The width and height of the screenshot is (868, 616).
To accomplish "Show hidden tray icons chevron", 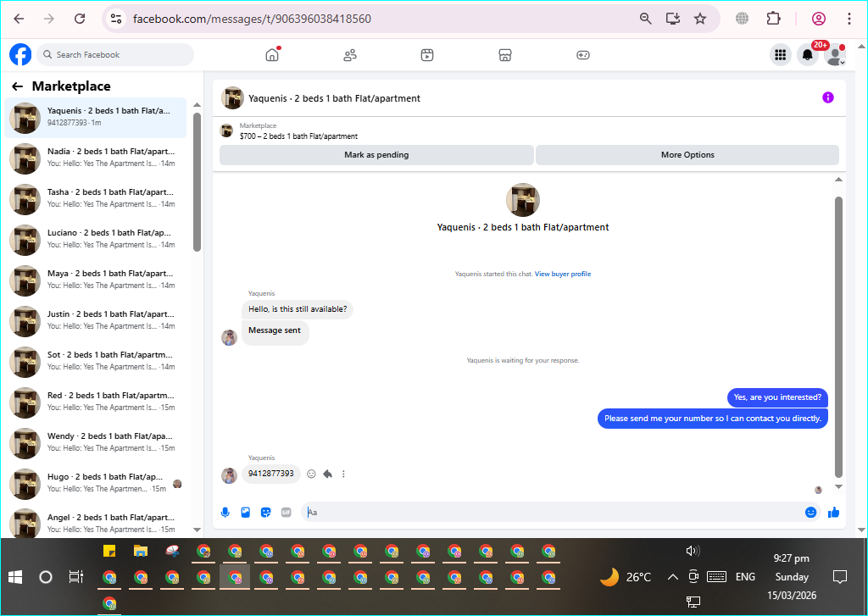I will coord(672,577).
